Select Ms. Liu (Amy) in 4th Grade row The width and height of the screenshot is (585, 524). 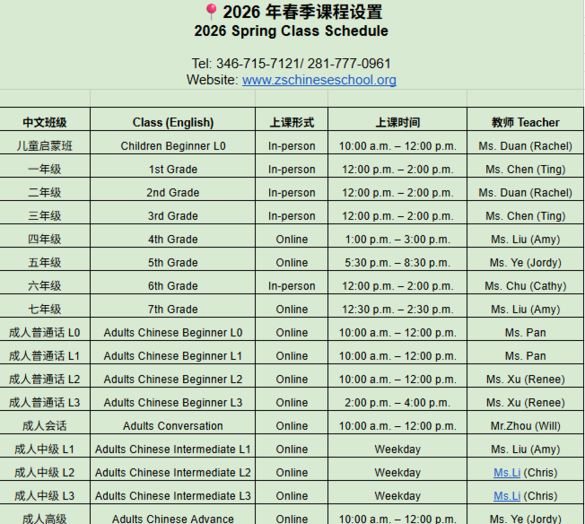click(525, 236)
